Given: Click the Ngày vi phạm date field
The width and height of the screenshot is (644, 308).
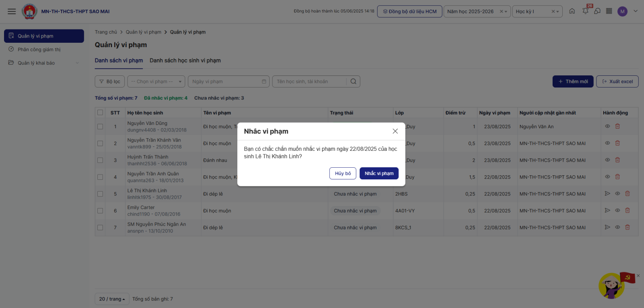Looking at the screenshot, I should pyautogui.click(x=229, y=81).
